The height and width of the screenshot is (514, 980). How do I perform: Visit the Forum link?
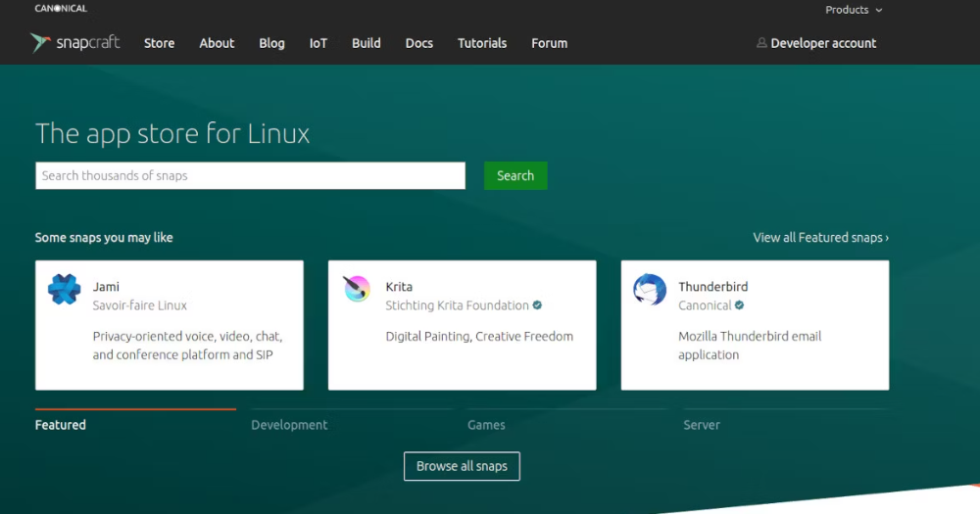pos(550,43)
